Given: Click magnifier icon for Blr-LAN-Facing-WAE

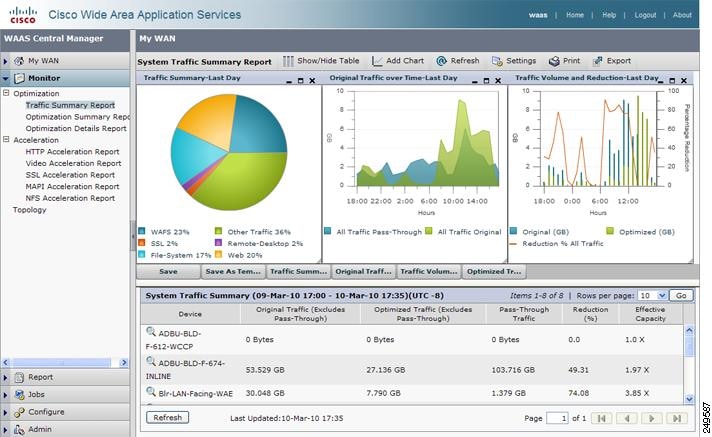Looking at the screenshot, I should (x=151, y=391).
